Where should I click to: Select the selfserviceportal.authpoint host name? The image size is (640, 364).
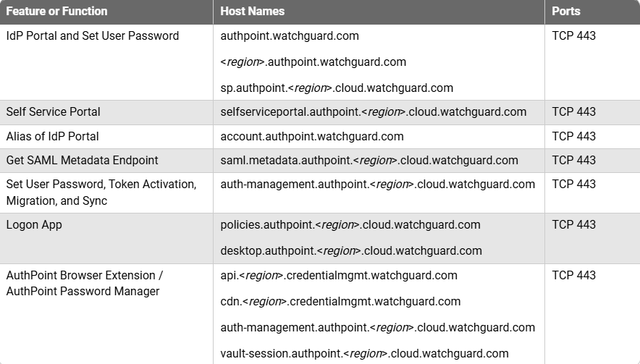tap(373, 111)
